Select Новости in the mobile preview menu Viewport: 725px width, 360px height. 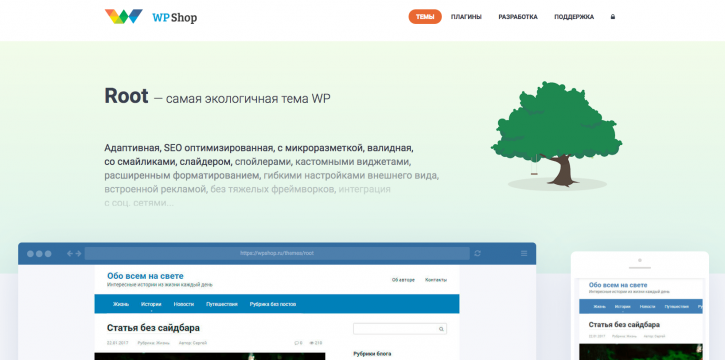[x=647, y=307]
